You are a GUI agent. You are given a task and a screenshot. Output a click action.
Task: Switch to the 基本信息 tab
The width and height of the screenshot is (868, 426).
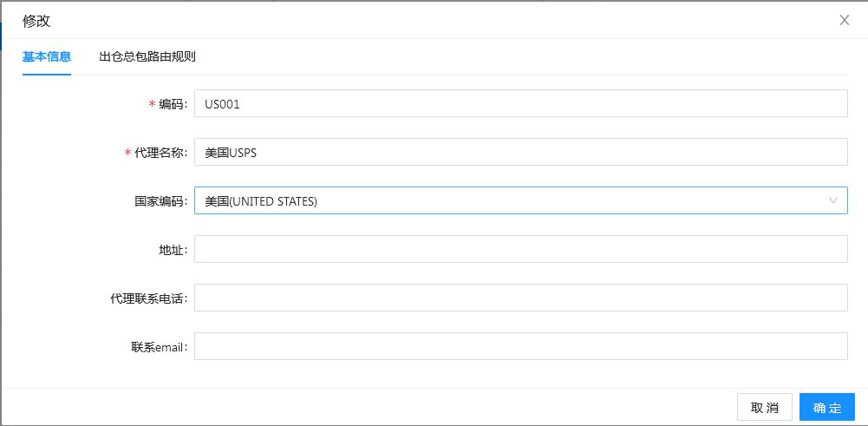click(x=47, y=56)
